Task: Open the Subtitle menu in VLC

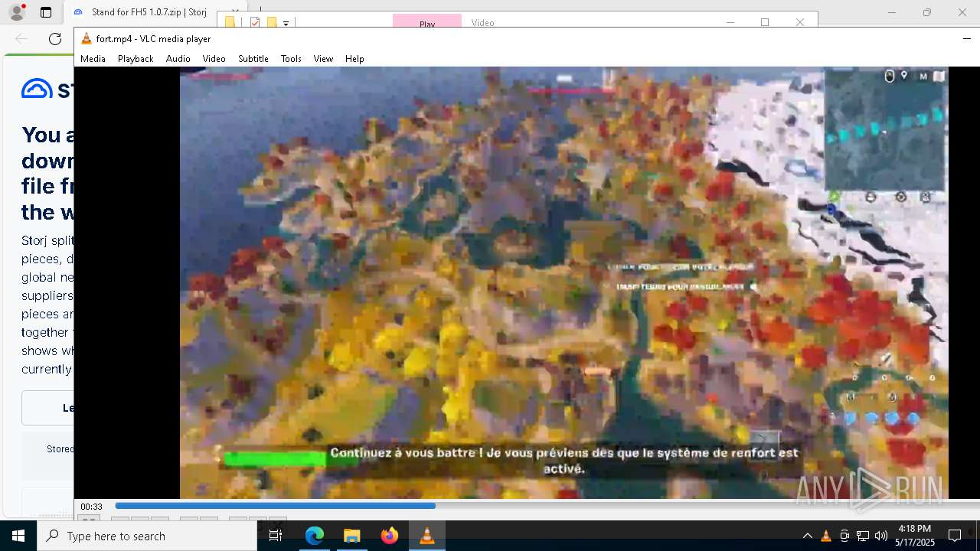Action: 253,59
